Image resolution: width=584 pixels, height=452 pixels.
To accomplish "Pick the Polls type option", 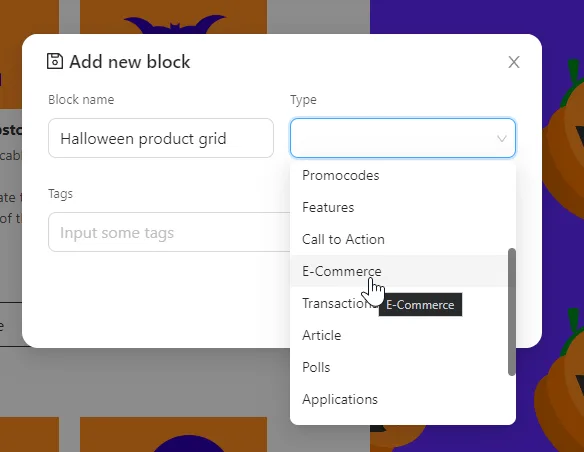I will coord(403,367).
